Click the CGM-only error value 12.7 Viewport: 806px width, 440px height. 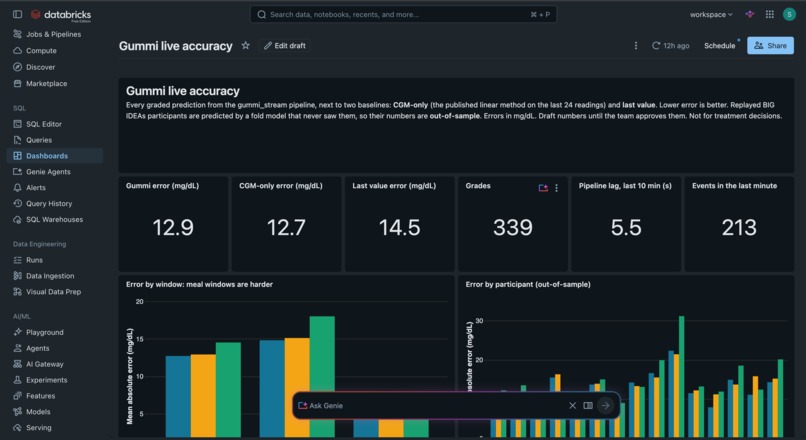(x=286, y=227)
